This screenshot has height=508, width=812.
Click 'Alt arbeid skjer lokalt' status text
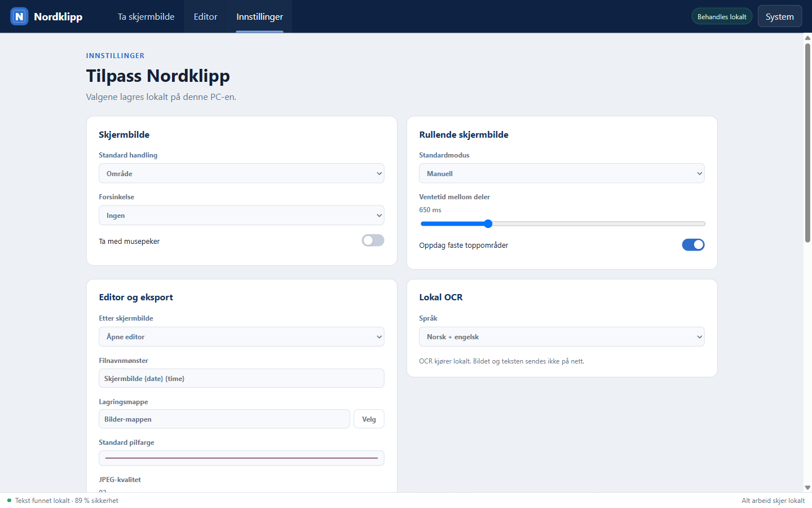773,501
